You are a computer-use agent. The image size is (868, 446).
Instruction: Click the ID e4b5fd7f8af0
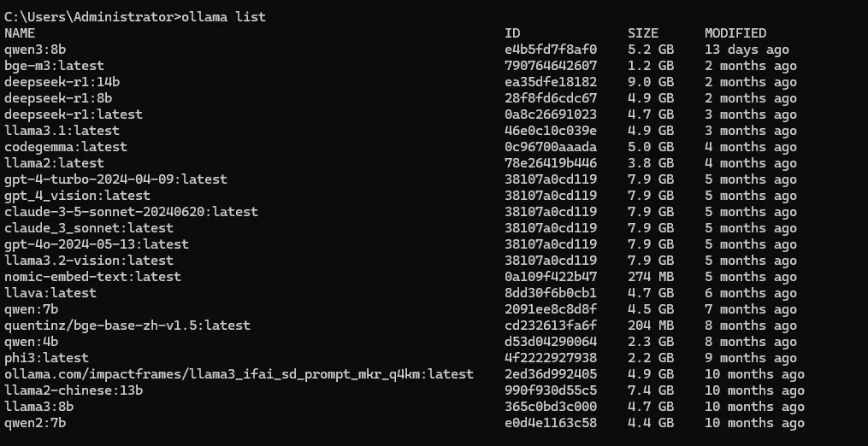point(551,50)
